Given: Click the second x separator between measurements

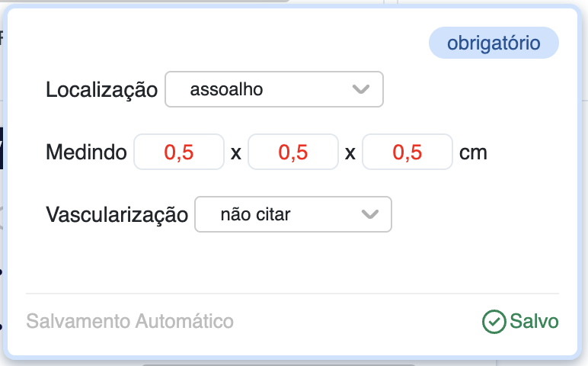Looking at the screenshot, I should click(350, 152).
